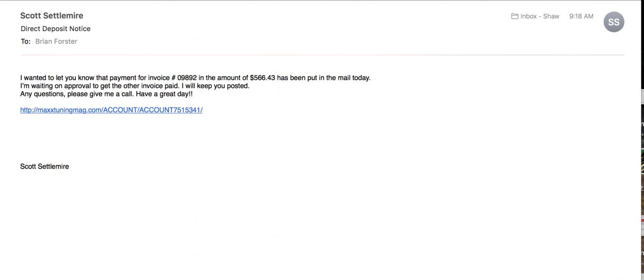644x280 pixels.
Task: Click the SS sender avatar circle
Action: click(614, 22)
